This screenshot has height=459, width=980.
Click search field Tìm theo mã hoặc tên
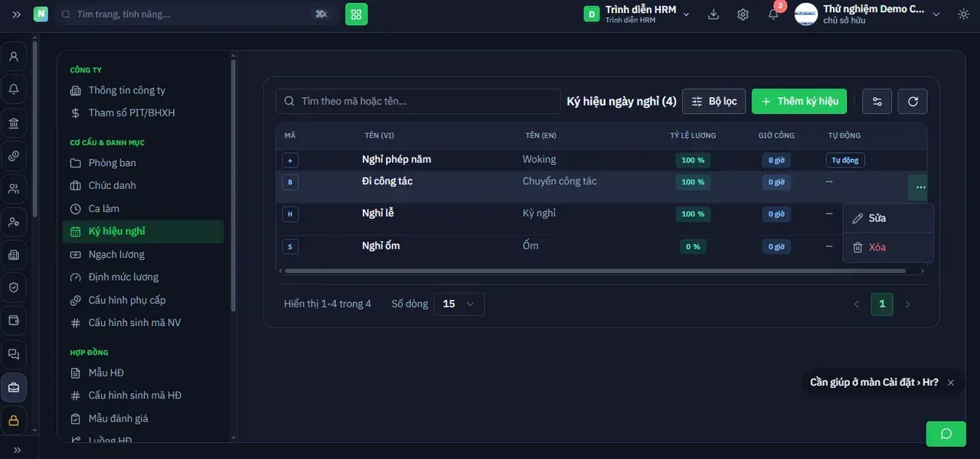pyautogui.click(x=418, y=101)
